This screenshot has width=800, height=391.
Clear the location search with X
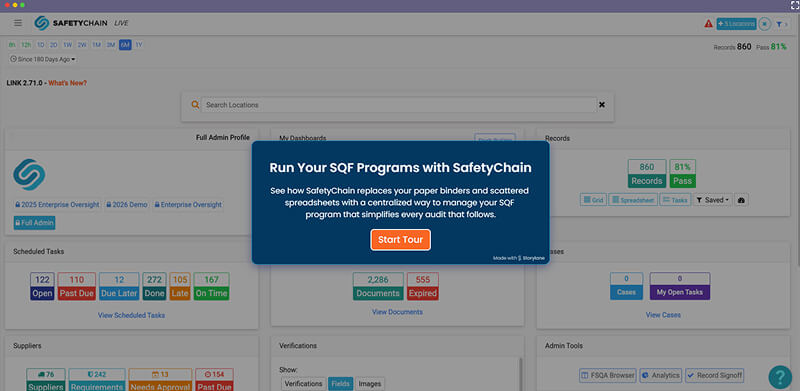(x=602, y=105)
